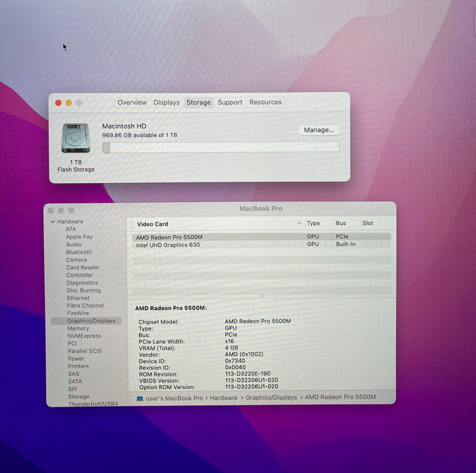This screenshot has height=473, width=476.
Task: Switch to the Displays tab
Action: [x=166, y=103]
